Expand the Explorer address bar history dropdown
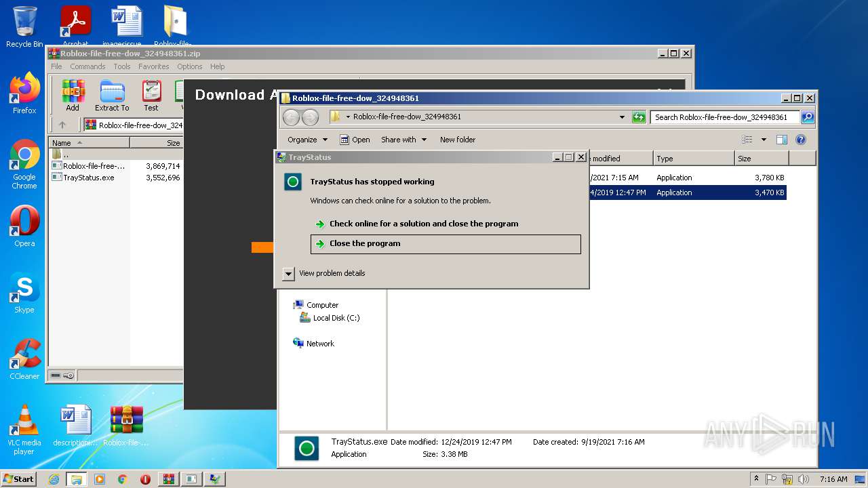Viewport: 868px width, 488px height. (x=622, y=117)
